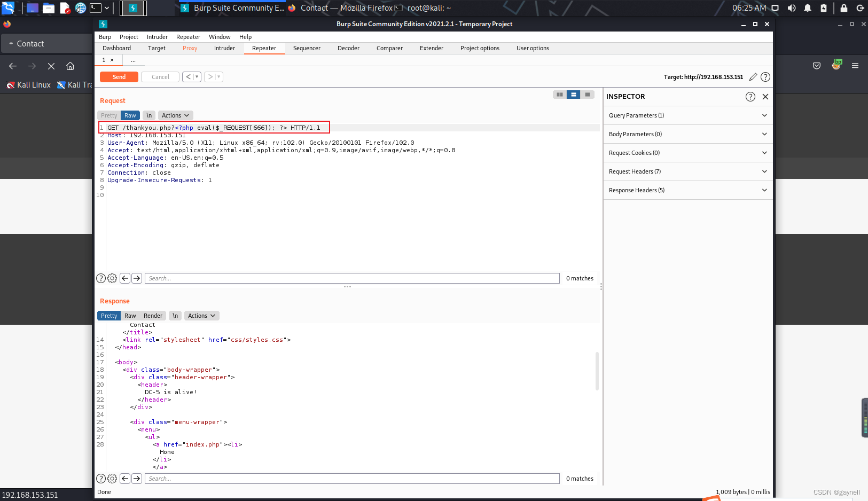The image size is (868, 501).
Task: Expand Request Cookies (0) section
Action: 688,153
